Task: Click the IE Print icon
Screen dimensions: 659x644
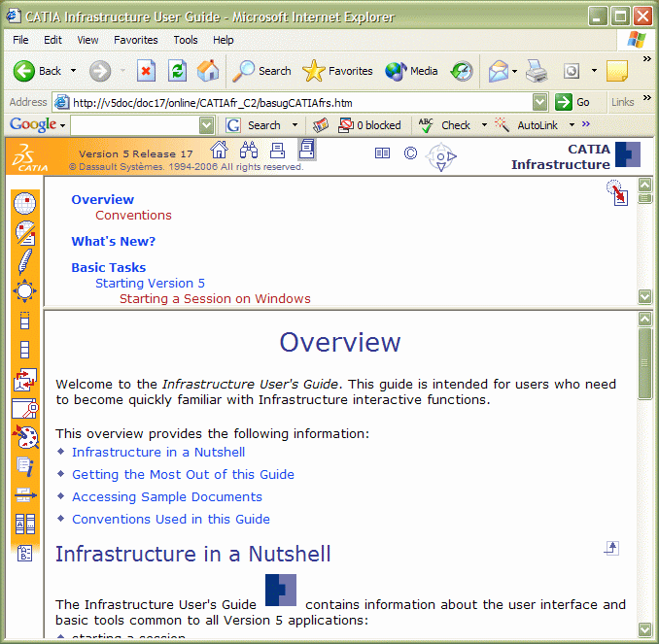Action: [537, 71]
